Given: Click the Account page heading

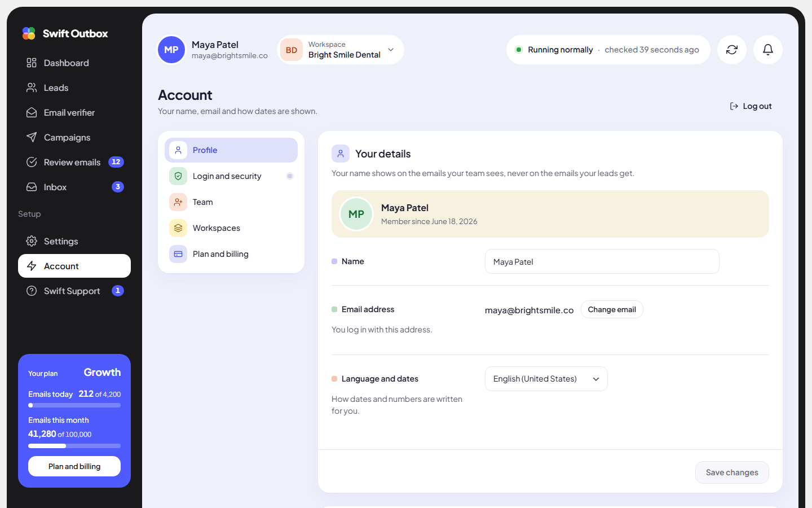Looking at the screenshot, I should pos(185,95).
